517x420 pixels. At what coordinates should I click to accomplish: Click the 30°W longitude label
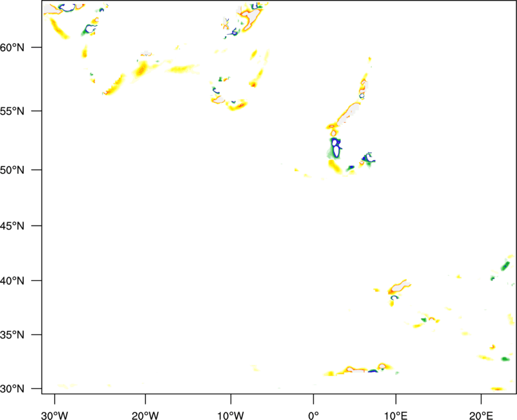(x=55, y=415)
